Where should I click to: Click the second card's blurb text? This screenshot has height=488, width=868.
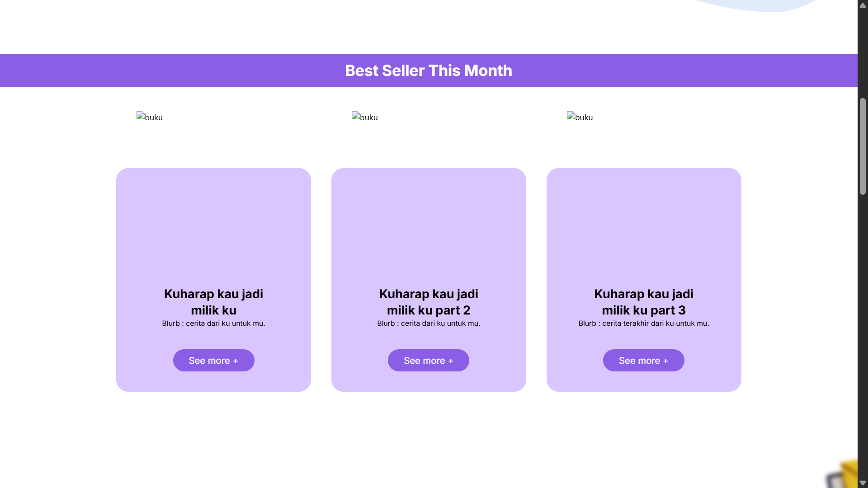pyautogui.click(x=429, y=323)
